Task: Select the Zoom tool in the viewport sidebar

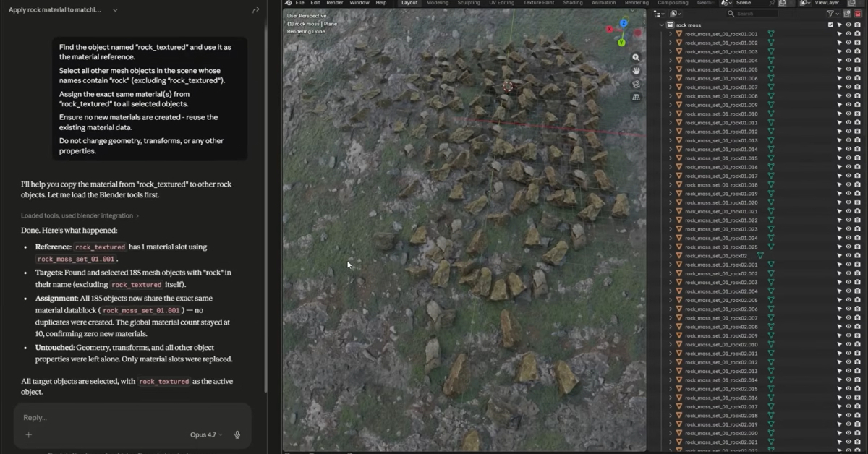Action: click(x=636, y=57)
